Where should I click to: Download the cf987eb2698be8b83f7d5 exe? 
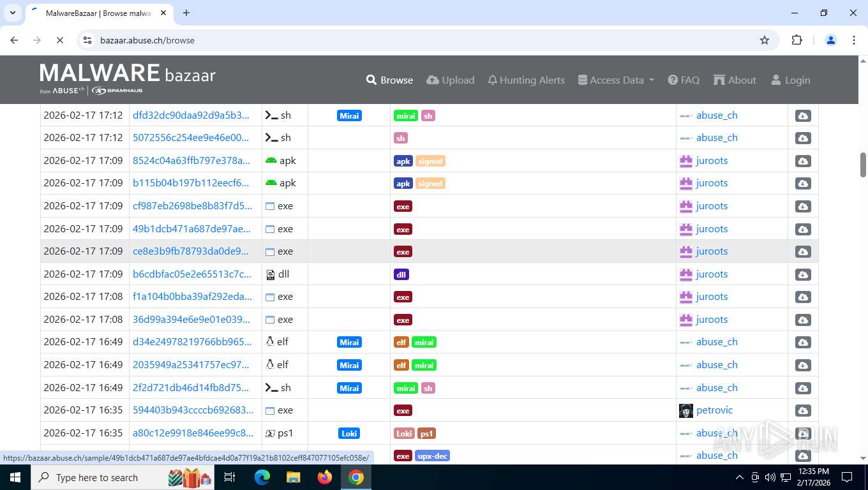803,206
